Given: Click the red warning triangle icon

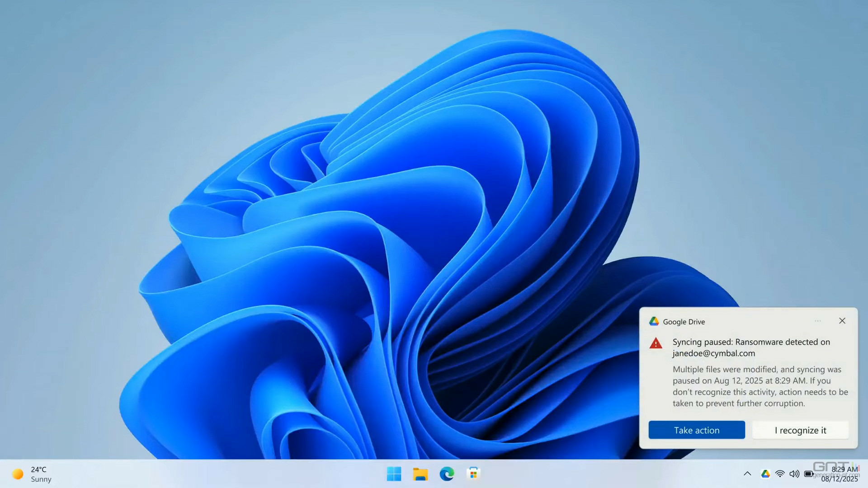Looking at the screenshot, I should pos(656,343).
